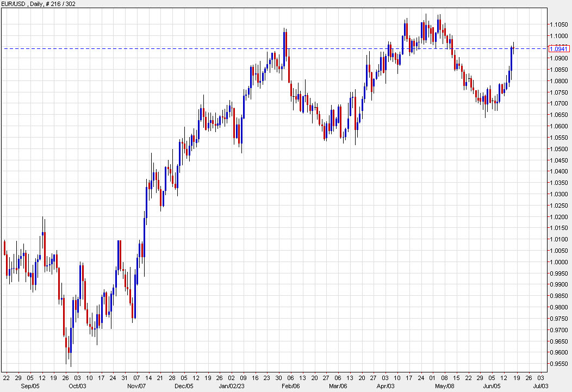Screen dimensions: 572x392
Task: Click the EUR/USD chart title
Action: pos(16,4)
